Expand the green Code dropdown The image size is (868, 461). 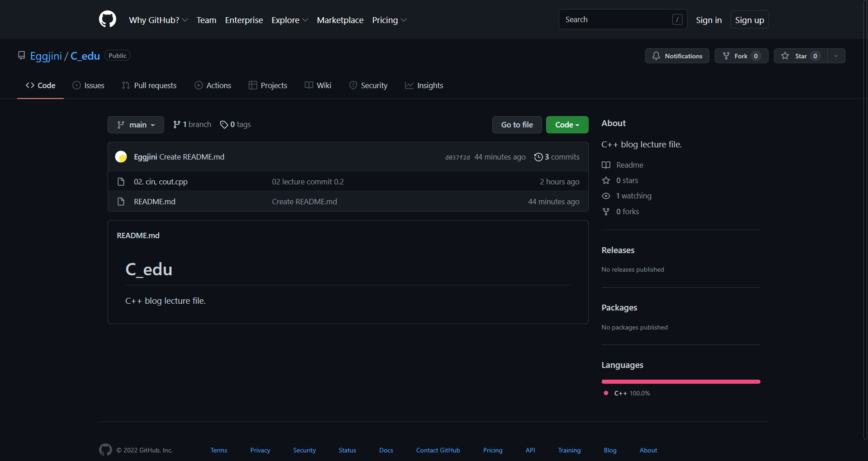(567, 125)
